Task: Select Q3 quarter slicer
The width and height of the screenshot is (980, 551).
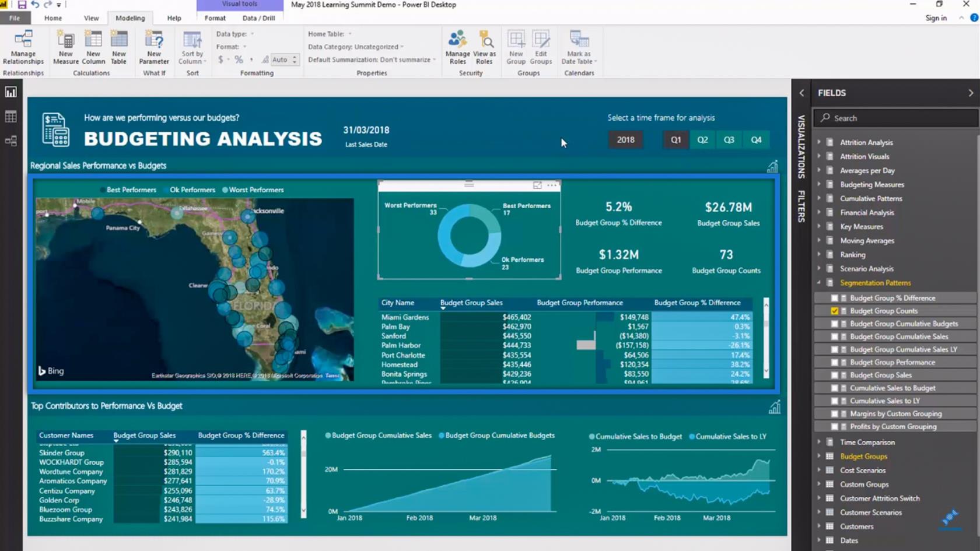Action: [729, 140]
